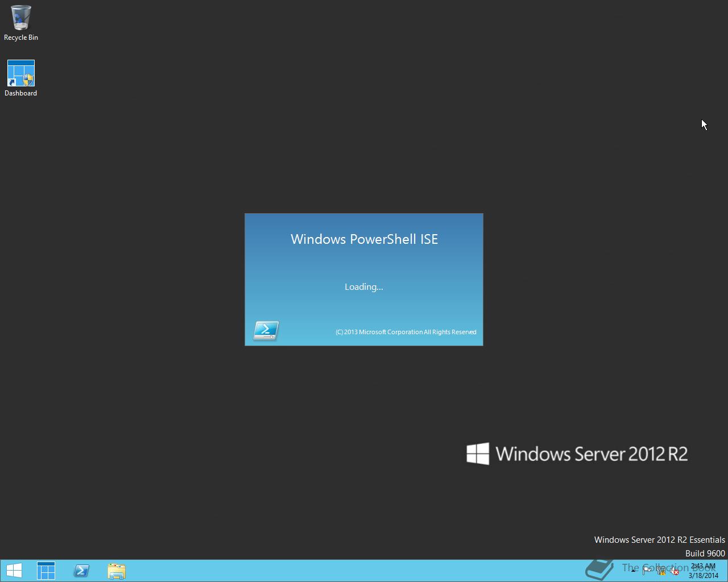
Task: Click the Recycle Bin label text
Action: tap(21, 38)
